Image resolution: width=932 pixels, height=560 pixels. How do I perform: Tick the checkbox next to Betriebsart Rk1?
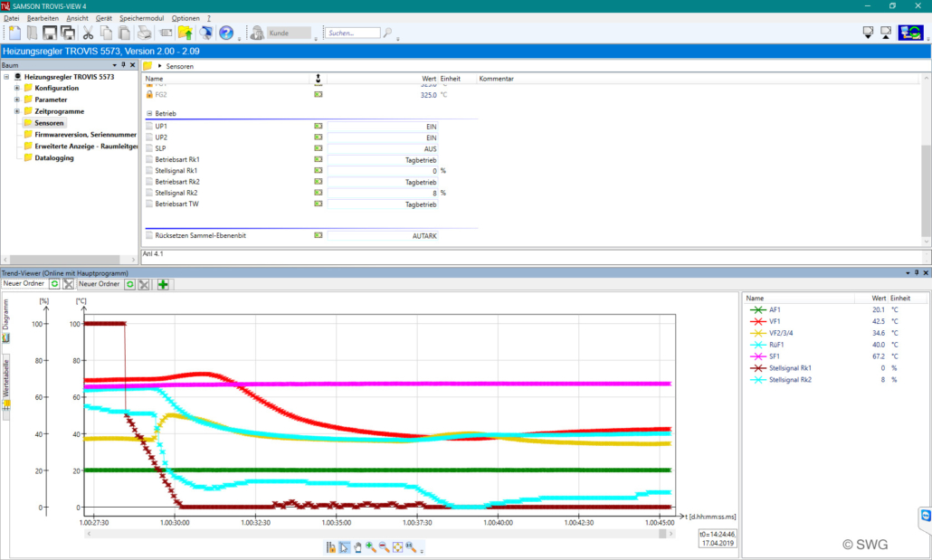coord(149,159)
